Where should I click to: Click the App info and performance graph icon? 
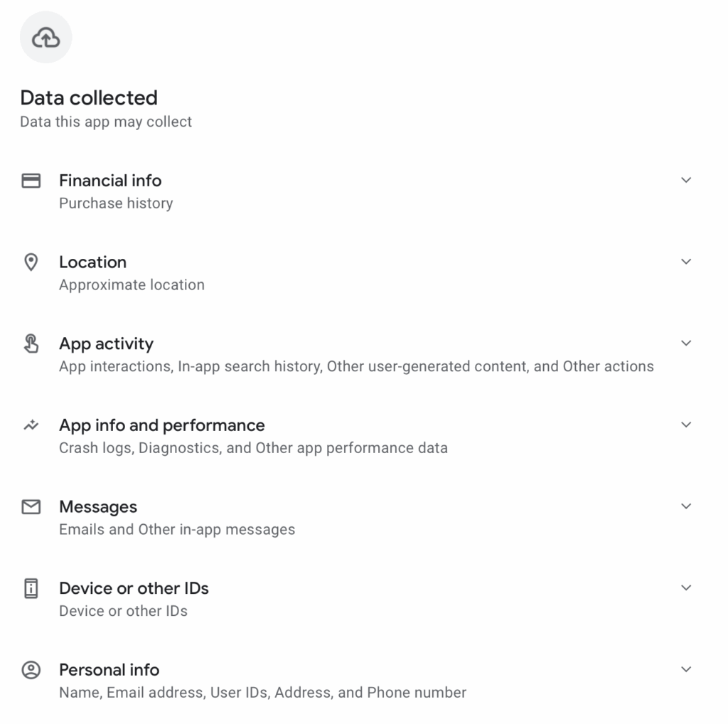[31, 425]
